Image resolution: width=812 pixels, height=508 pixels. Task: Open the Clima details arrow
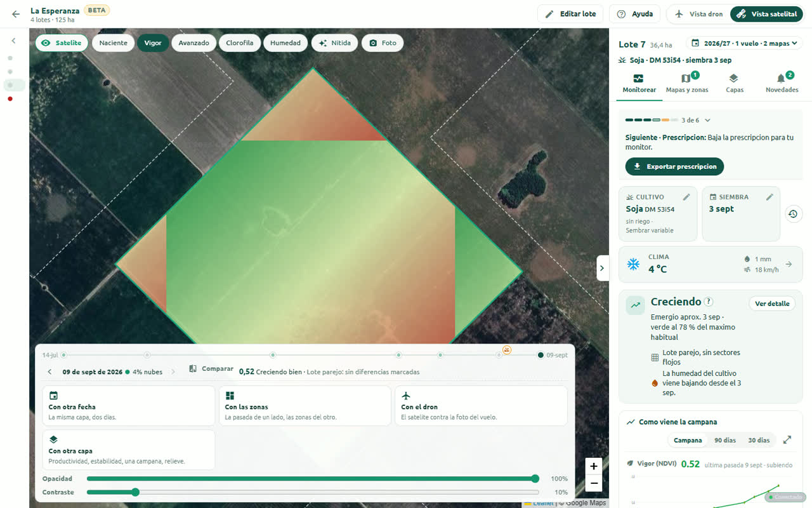click(789, 264)
